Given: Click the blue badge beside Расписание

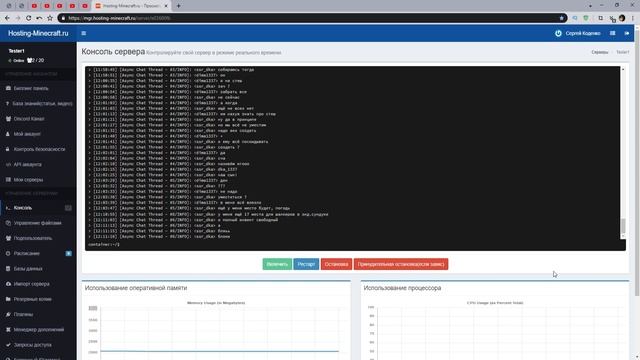Looking at the screenshot, I should tap(69, 253).
